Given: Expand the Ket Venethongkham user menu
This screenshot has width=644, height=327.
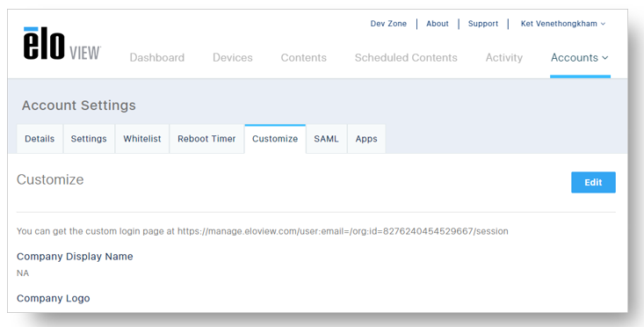Looking at the screenshot, I should point(563,24).
